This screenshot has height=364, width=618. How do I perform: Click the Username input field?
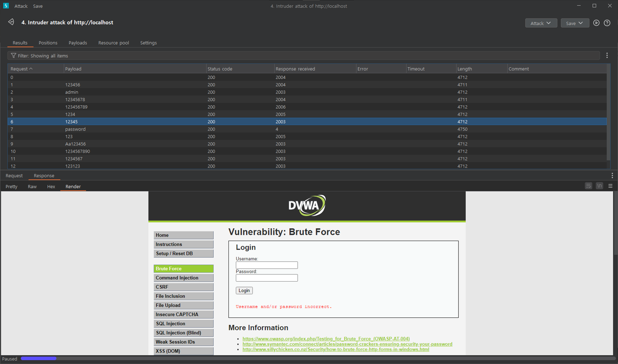267,265
